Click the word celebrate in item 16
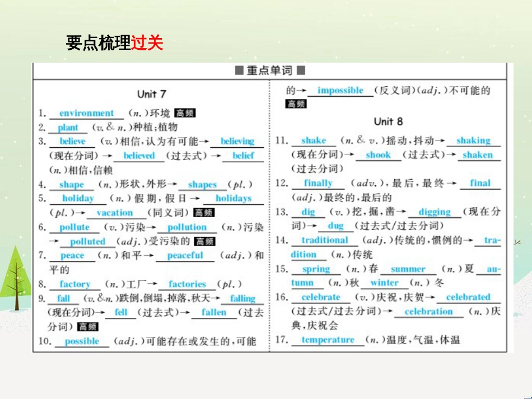 click(x=321, y=297)
